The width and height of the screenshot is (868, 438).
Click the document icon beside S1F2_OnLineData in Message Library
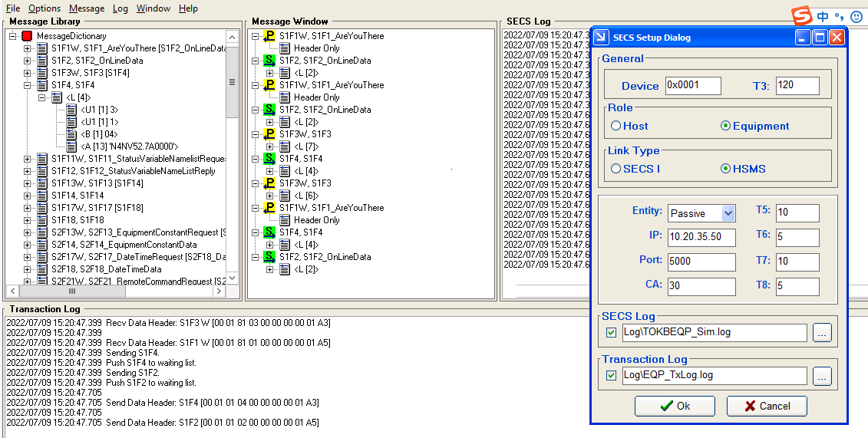coord(42,61)
